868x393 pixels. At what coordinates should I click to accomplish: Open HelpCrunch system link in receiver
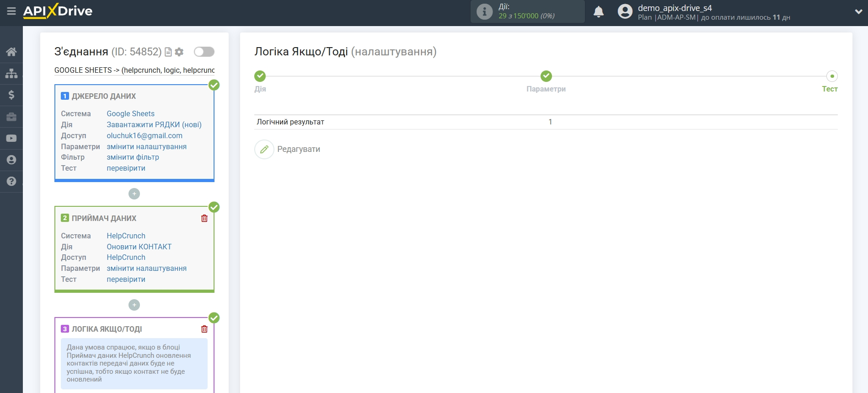126,236
